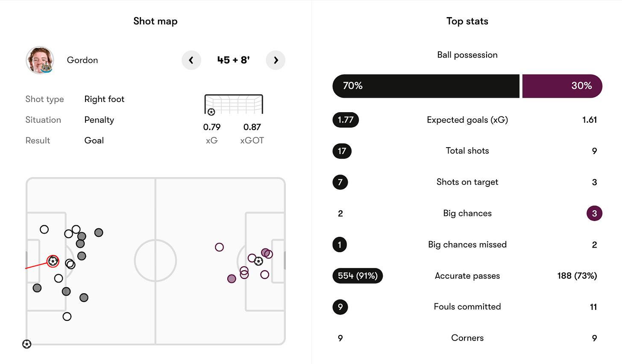Click Gordon's player avatar photo

pos(40,60)
